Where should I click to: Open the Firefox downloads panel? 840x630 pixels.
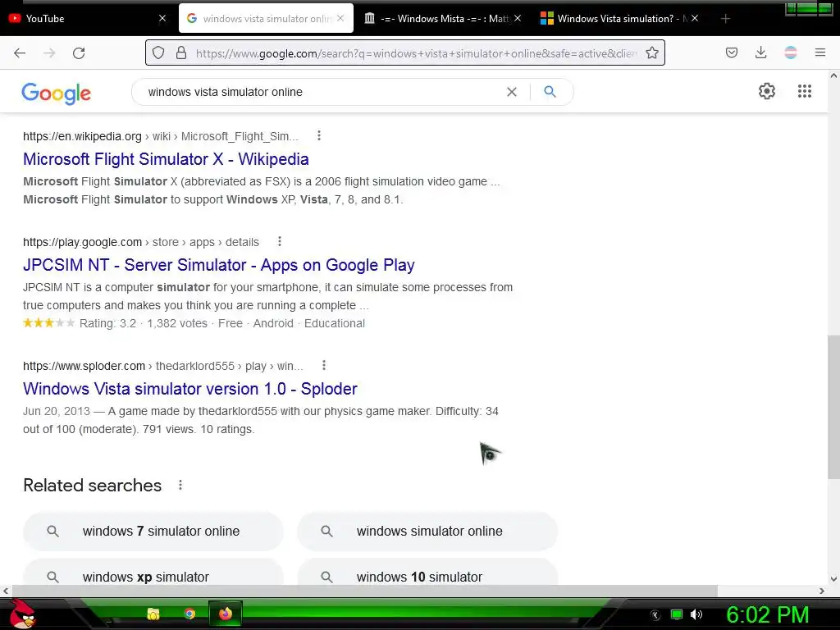(x=760, y=52)
